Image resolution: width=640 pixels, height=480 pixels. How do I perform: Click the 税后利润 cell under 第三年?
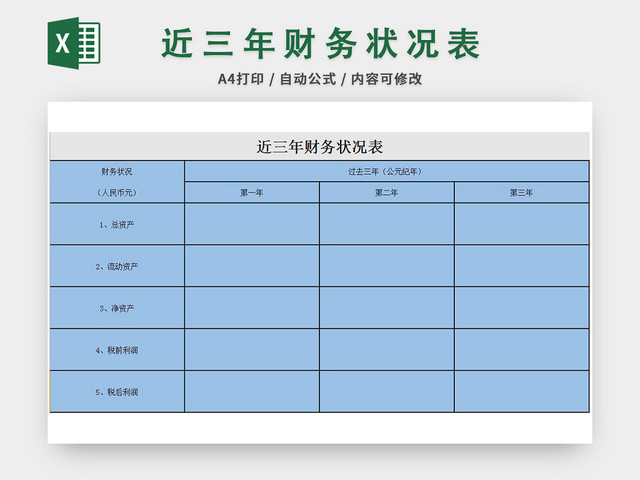[522, 391]
